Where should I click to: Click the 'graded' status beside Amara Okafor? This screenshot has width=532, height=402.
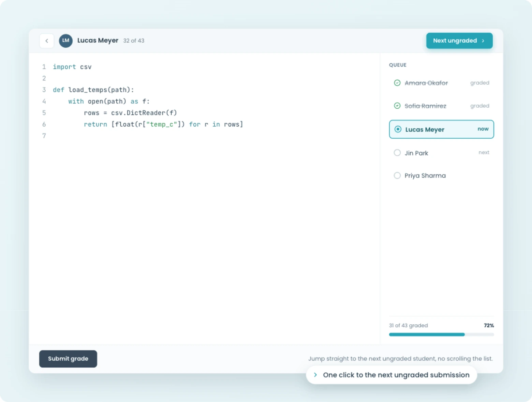(479, 83)
